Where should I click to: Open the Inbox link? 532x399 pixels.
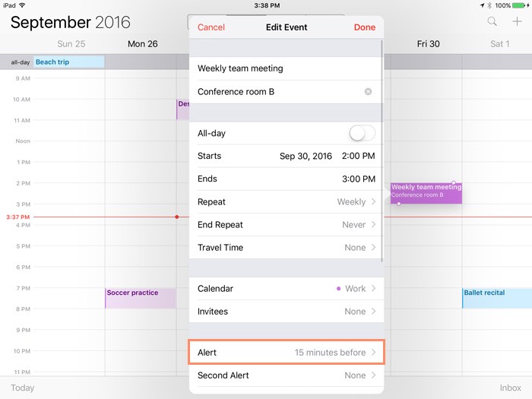(510, 388)
